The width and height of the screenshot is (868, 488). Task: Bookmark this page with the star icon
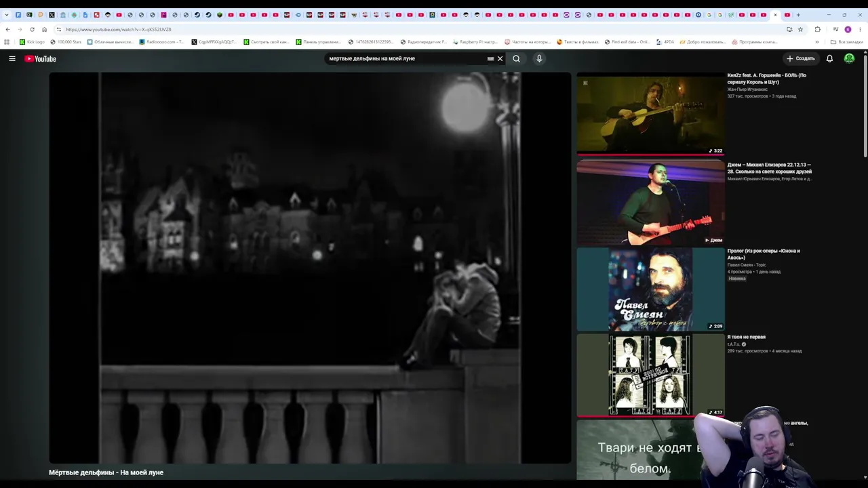pos(800,29)
